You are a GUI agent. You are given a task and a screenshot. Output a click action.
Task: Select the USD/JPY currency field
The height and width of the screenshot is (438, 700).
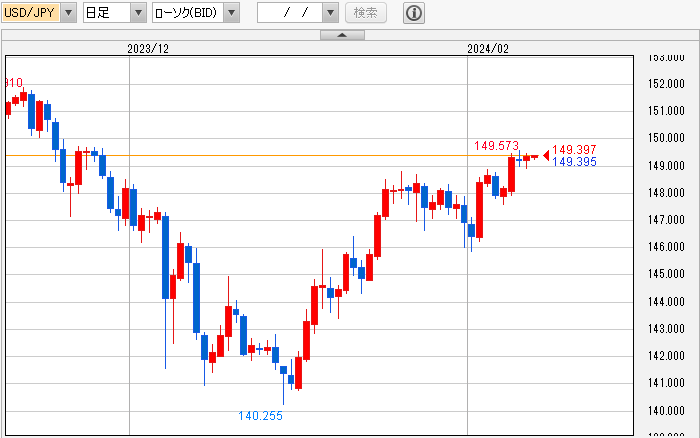click(31, 13)
